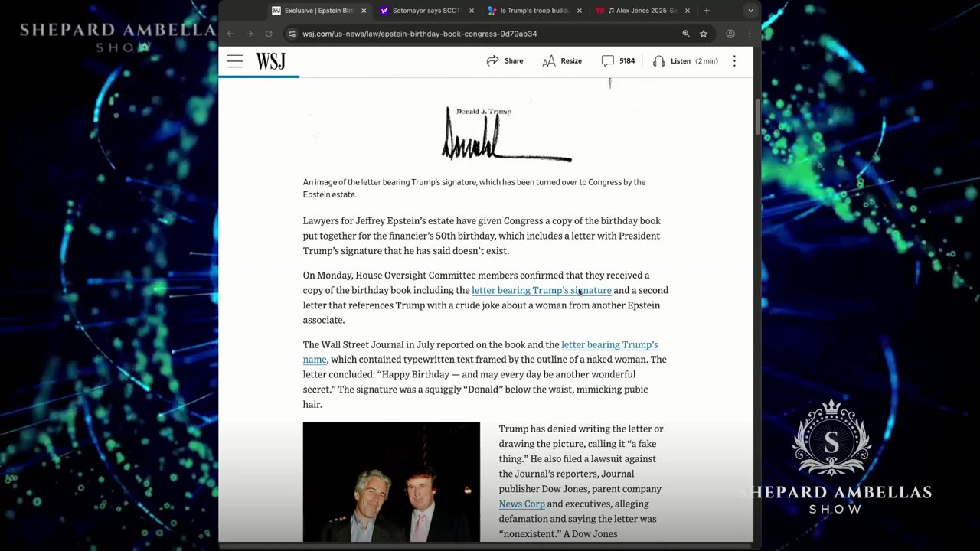Image resolution: width=980 pixels, height=551 pixels.
Task: Close the Is Trump's troop tab
Action: tap(580, 11)
